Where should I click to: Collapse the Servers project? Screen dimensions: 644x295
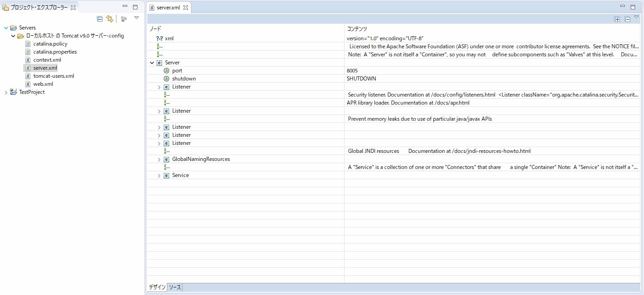(5, 28)
